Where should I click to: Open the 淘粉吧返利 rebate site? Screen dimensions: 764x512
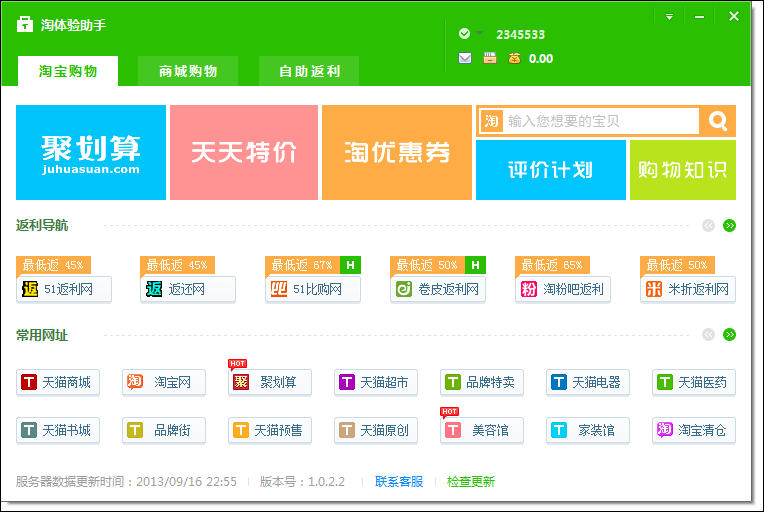click(563, 289)
